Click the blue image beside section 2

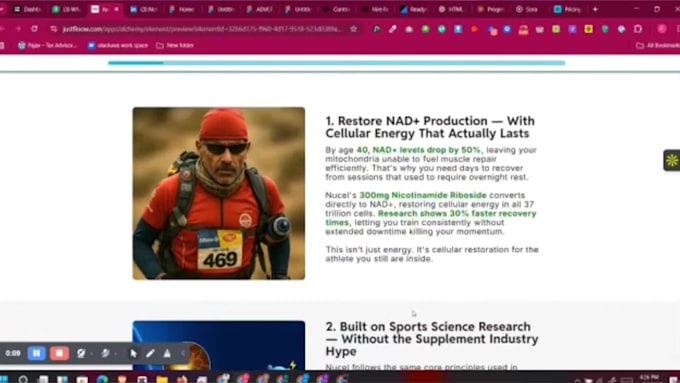(219, 345)
